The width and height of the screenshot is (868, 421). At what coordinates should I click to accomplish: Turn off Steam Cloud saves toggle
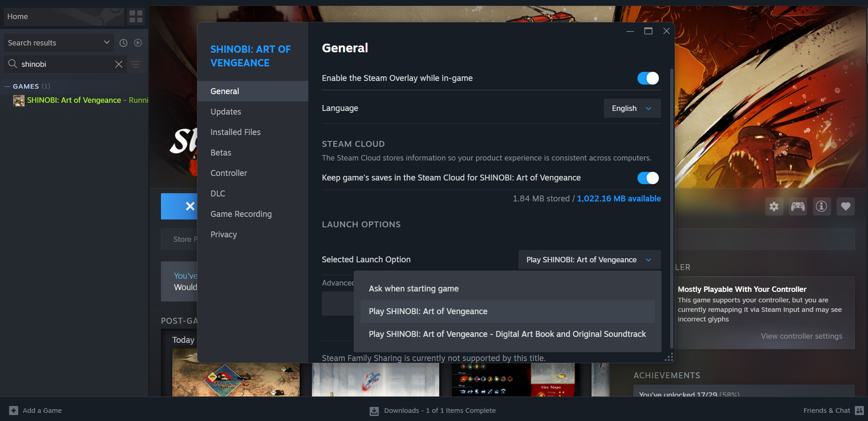(x=647, y=178)
